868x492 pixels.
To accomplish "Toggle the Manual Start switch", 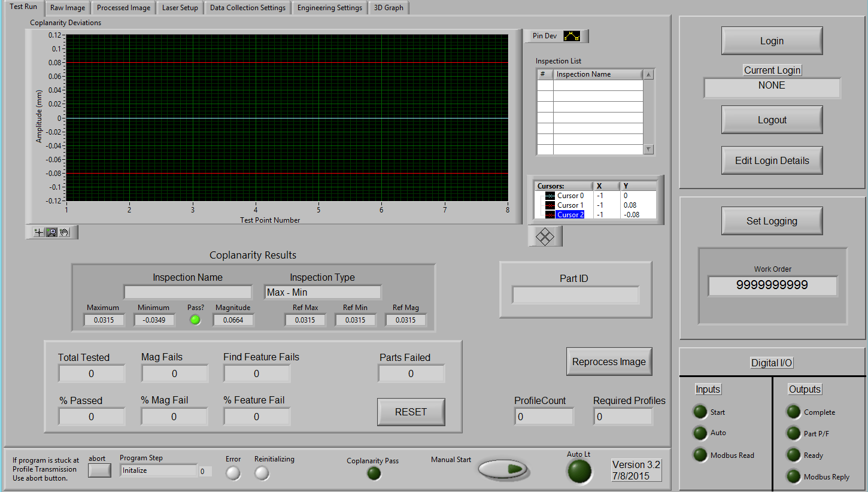I will tap(503, 469).
